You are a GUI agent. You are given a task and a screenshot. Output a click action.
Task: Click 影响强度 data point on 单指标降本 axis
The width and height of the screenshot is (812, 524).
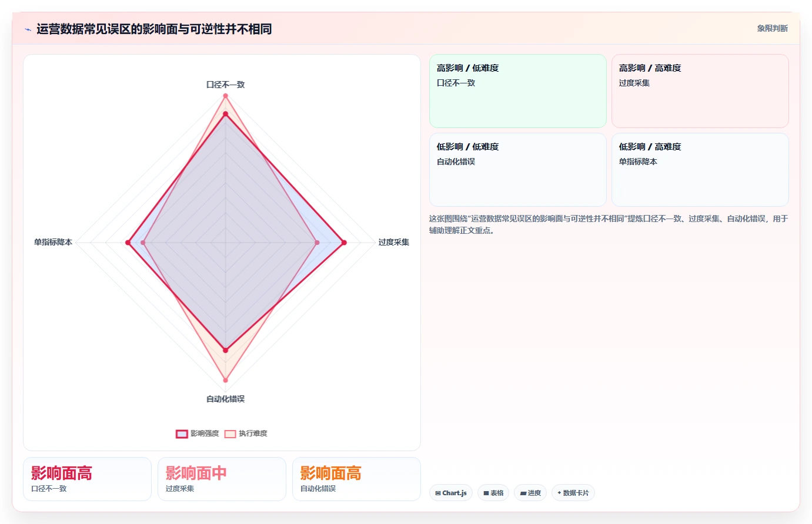(x=128, y=243)
